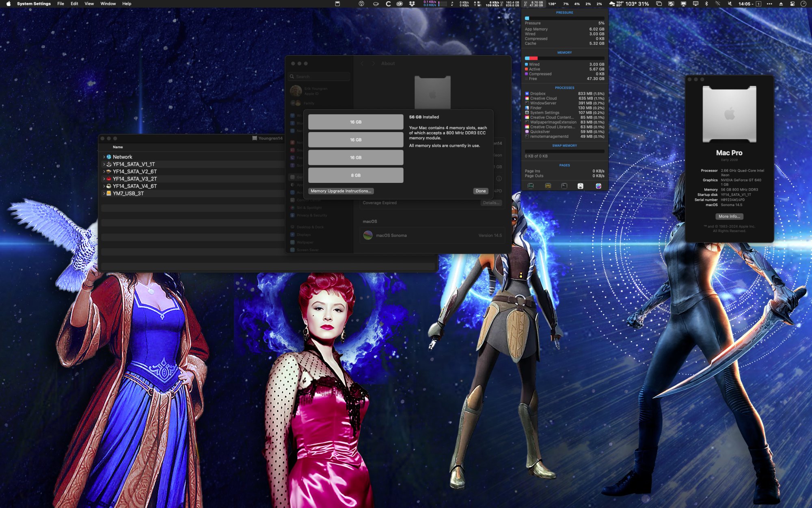Viewport: 812px width, 508px height.
Task: Click the memory pressure bar in iStat panel
Action: click(x=564, y=18)
